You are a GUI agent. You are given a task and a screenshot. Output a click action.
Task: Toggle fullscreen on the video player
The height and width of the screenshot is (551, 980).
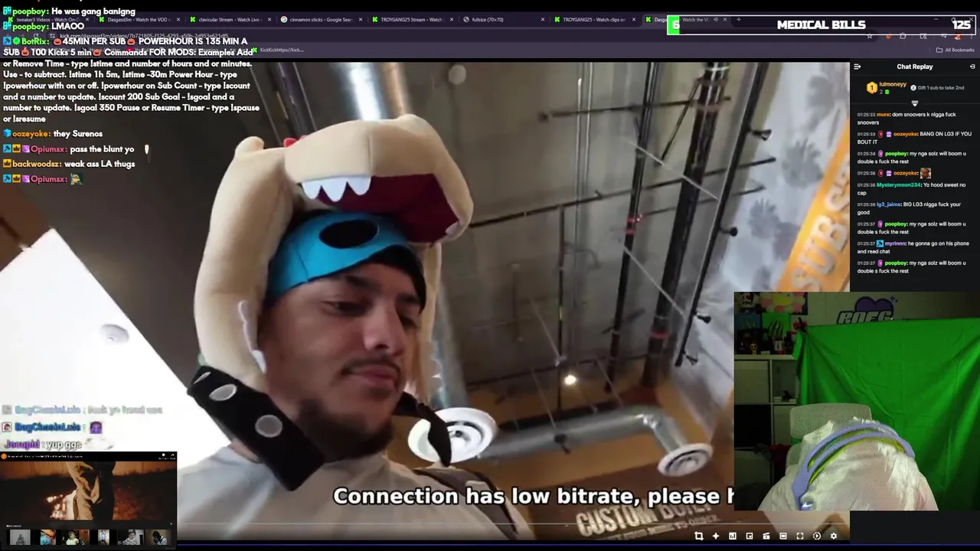point(800,536)
